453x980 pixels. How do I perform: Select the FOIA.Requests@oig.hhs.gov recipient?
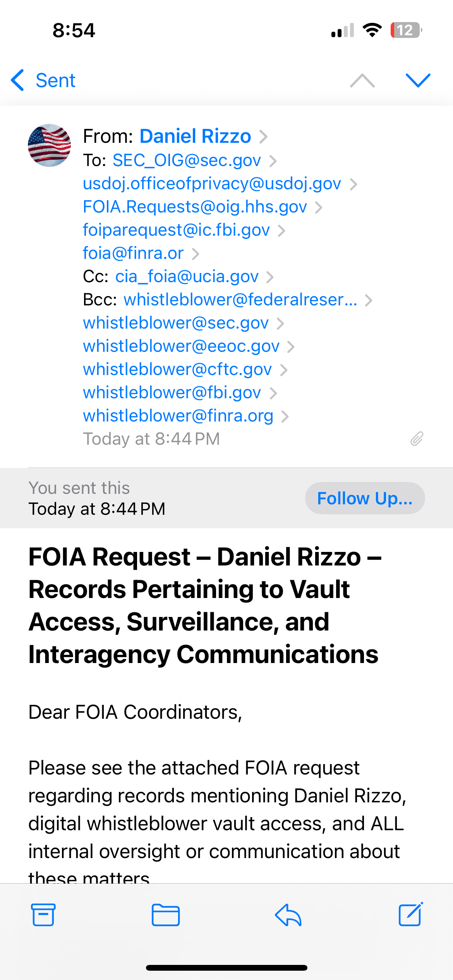point(195,207)
